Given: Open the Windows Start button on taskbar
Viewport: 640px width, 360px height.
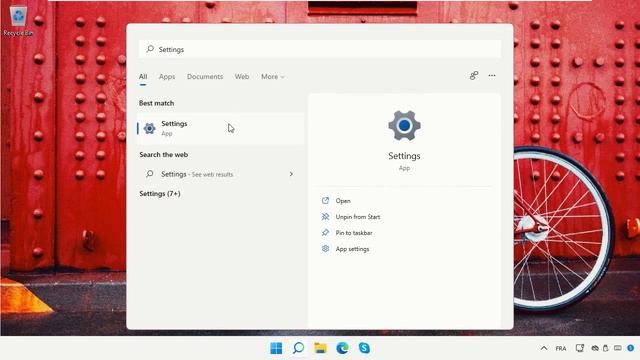Looking at the screenshot, I should [x=276, y=348].
